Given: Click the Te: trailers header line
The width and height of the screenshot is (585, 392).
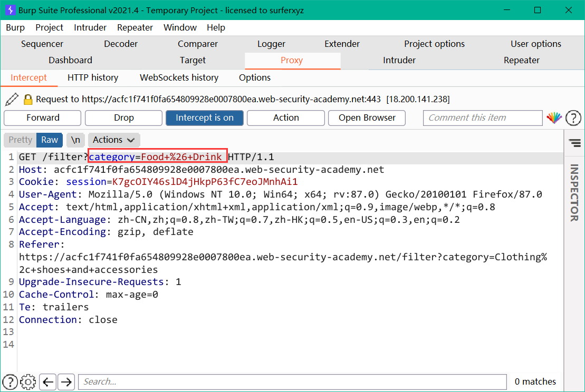Looking at the screenshot, I should tap(54, 307).
